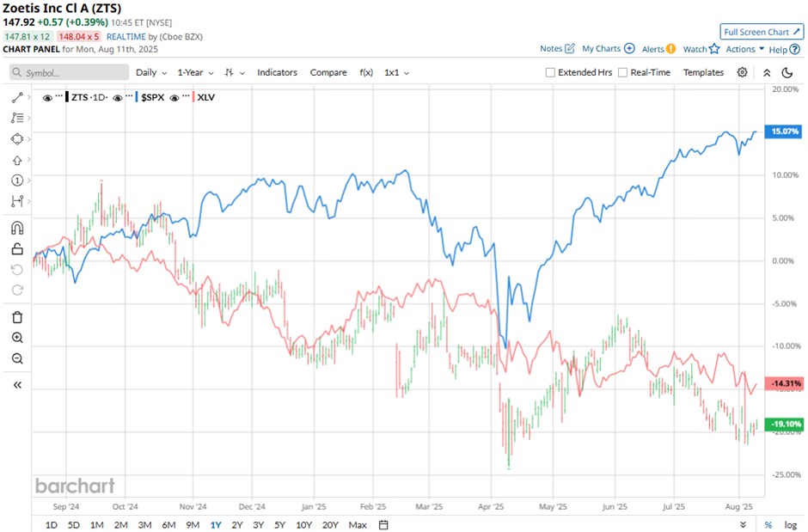Click the red XLV color line swatch

(x=193, y=97)
